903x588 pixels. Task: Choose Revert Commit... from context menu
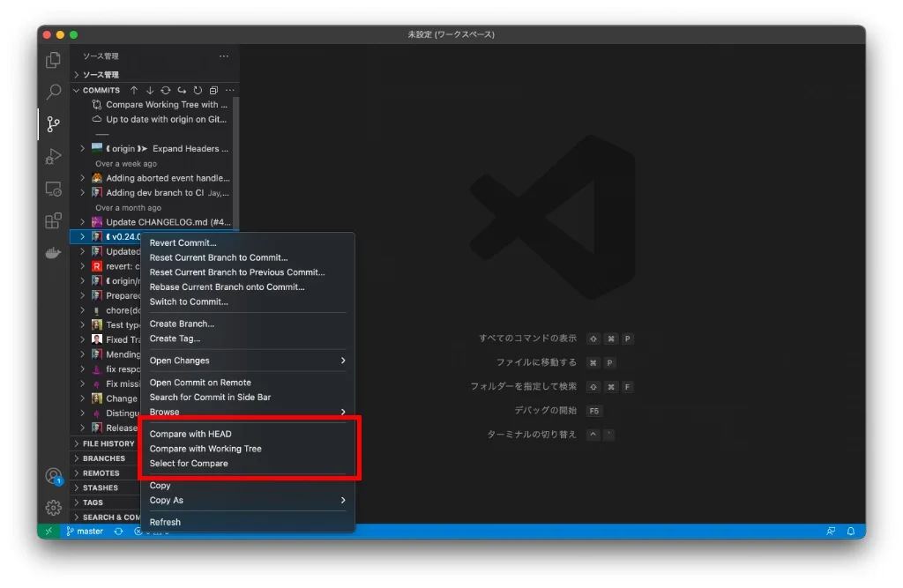(183, 243)
